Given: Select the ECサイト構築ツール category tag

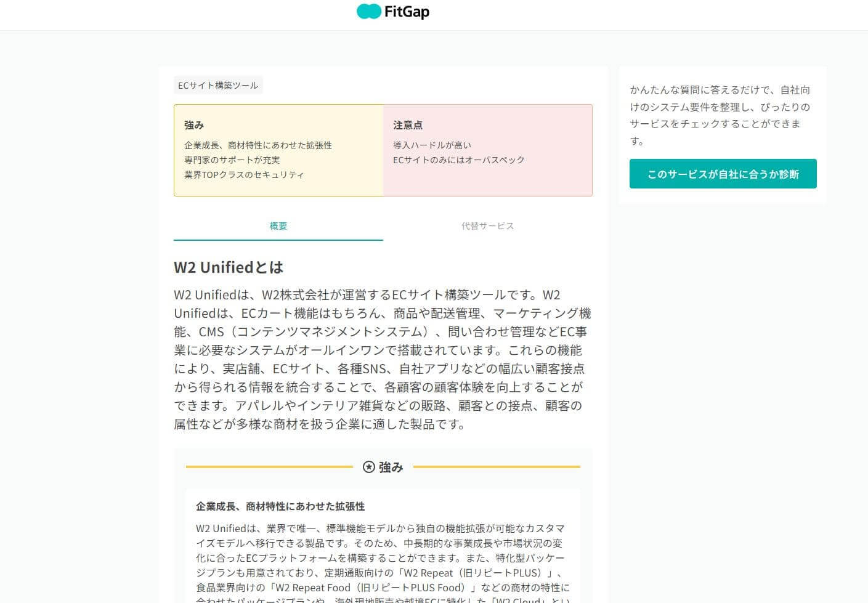Looking at the screenshot, I should [218, 85].
